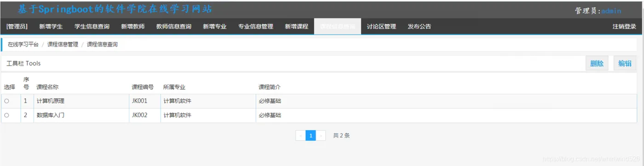This screenshot has width=644, height=166.
Task: Select page 1 in pagination
Action: 311,136
